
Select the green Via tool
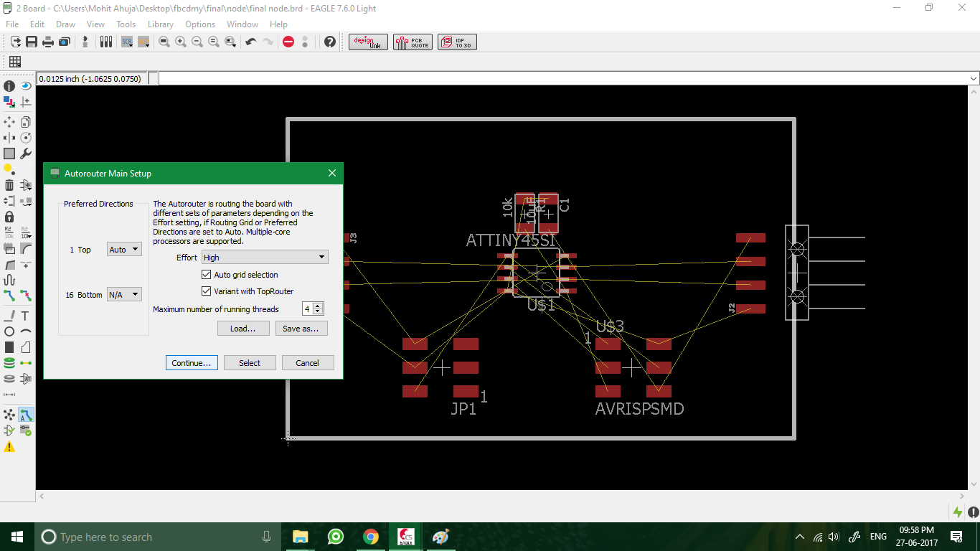click(9, 363)
